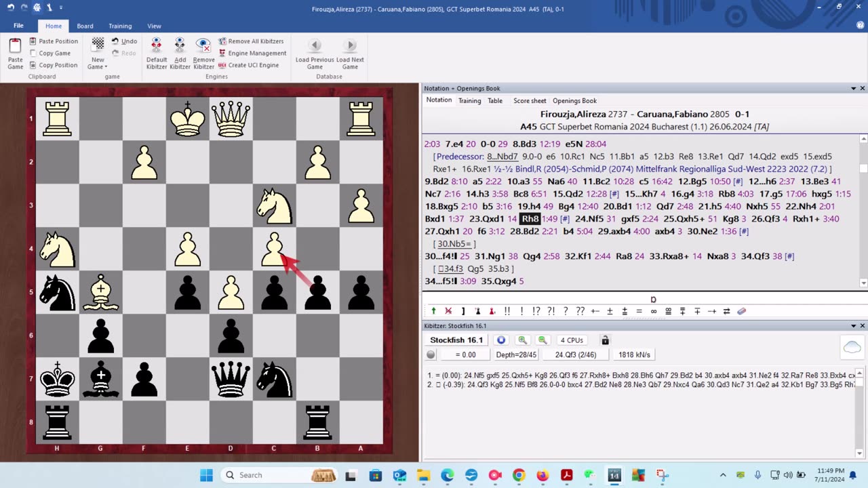Open the quick access toolbar dropdown
Image resolution: width=868 pixels, height=488 pixels.
[x=61, y=7]
